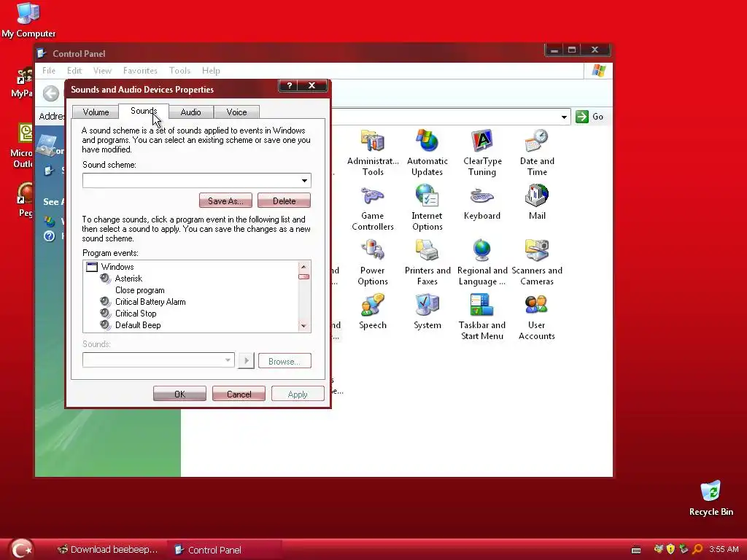Click the Apply button
Image resolution: width=747 pixels, height=560 pixels.
pos(298,394)
